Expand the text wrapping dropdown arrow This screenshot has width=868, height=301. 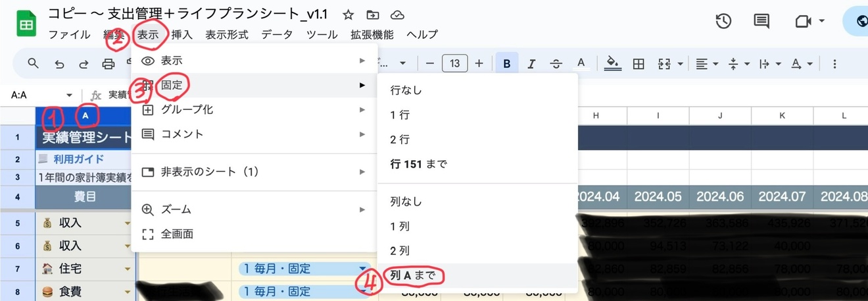click(x=779, y=64)
